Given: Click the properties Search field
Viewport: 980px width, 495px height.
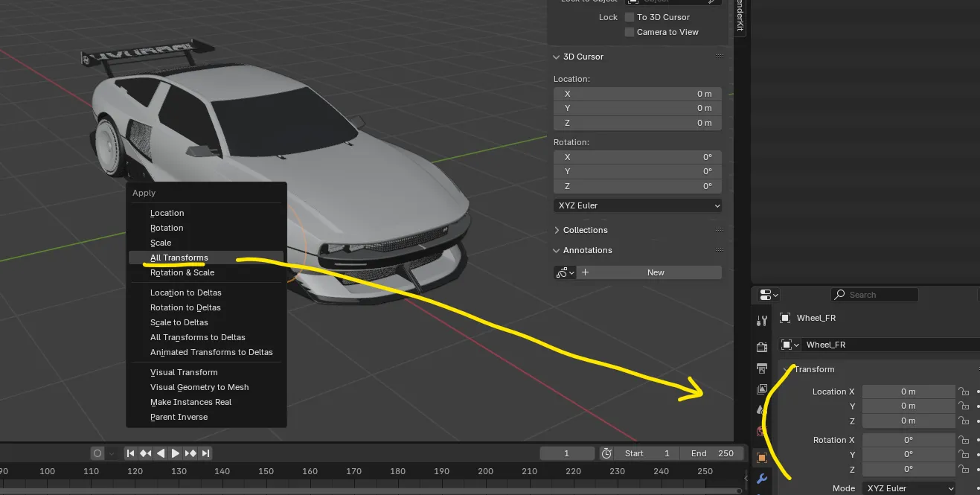Looking at the screenshot, I should 874,295.
